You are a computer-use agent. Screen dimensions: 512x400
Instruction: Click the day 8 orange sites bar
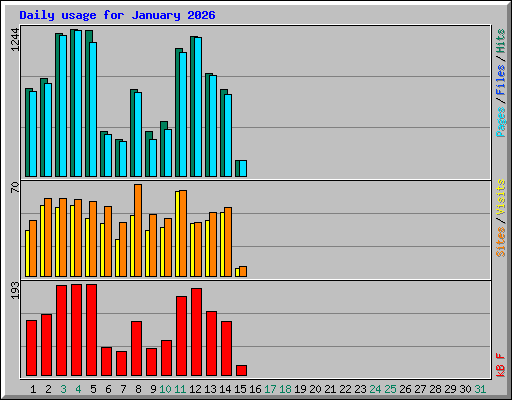[138, 230]
